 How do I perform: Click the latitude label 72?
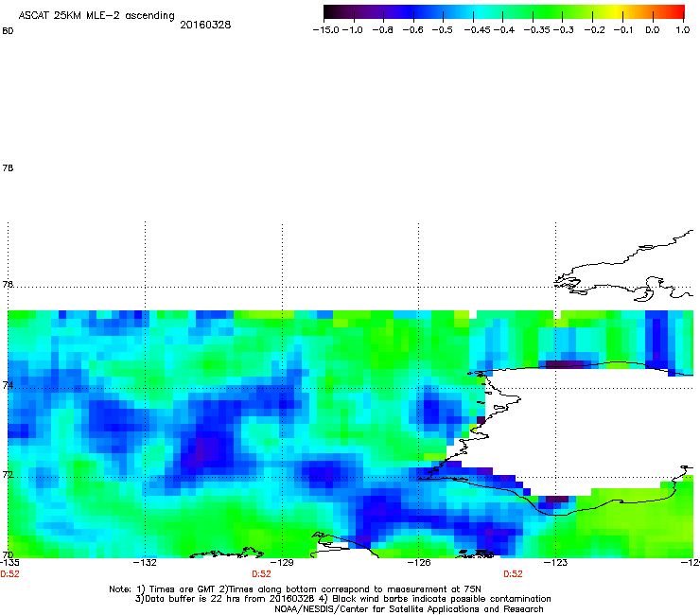(8, 474)
